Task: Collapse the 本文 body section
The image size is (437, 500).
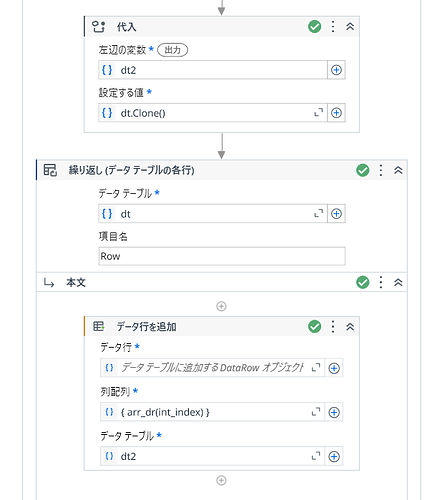Action: point(398,282)
